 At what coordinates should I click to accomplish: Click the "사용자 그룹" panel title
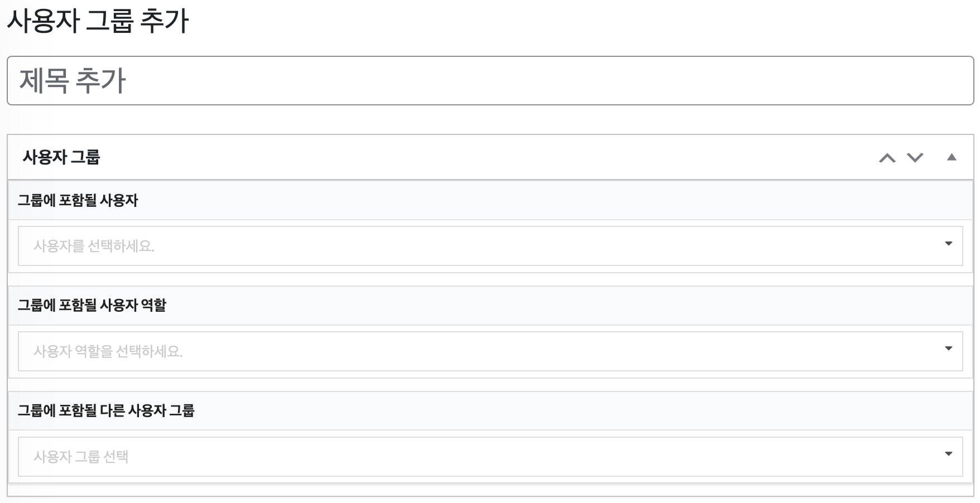point(61,157)
